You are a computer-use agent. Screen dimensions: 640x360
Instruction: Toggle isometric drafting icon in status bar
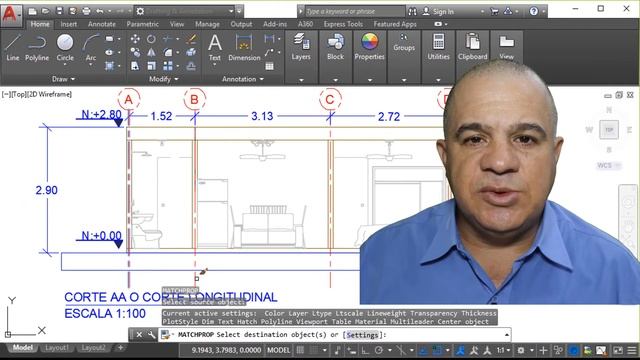[x=401, y=350]
